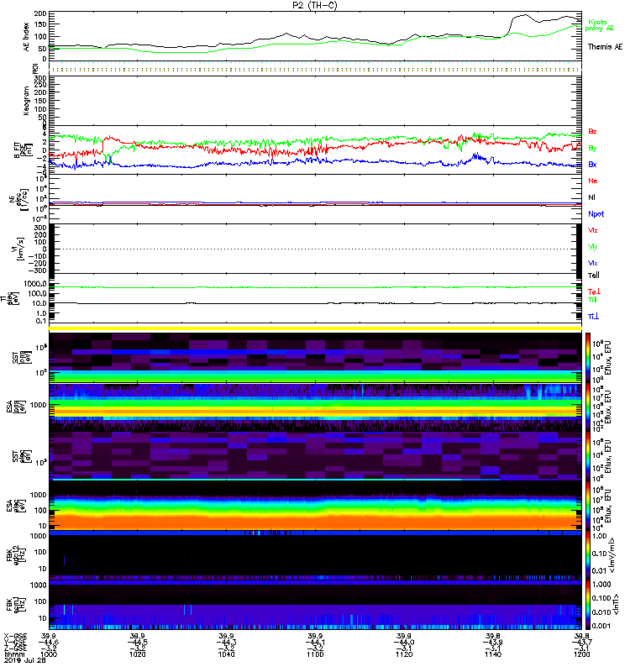The height and width of the screenshot is (672, 630).
Task: Click the <|nT|> color bar unit label
Action: (617, 605)
